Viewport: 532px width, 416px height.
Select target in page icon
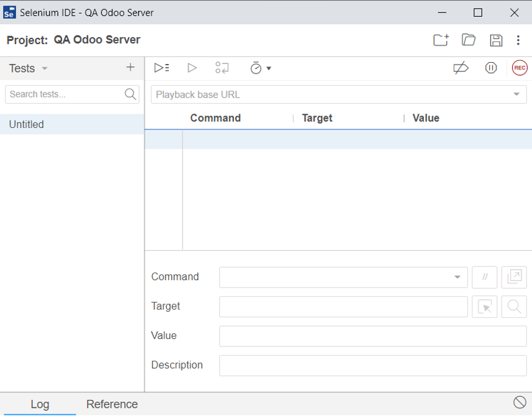(484, 307)
